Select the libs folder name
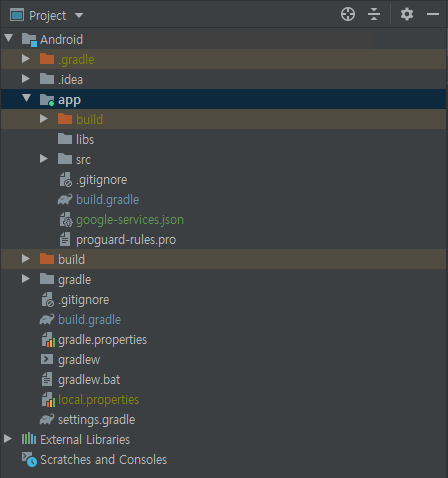The height and width of the screenshot is (478, 448). [85, 139]
